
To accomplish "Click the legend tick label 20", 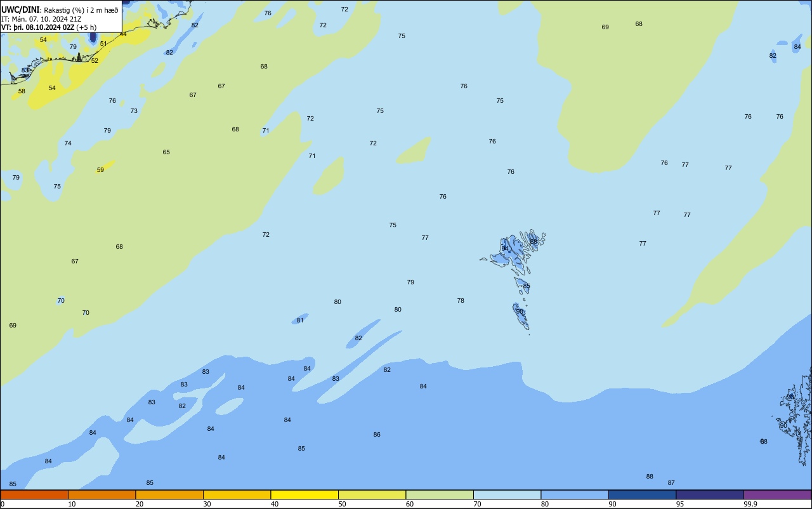I will click(x=140, y=504).
